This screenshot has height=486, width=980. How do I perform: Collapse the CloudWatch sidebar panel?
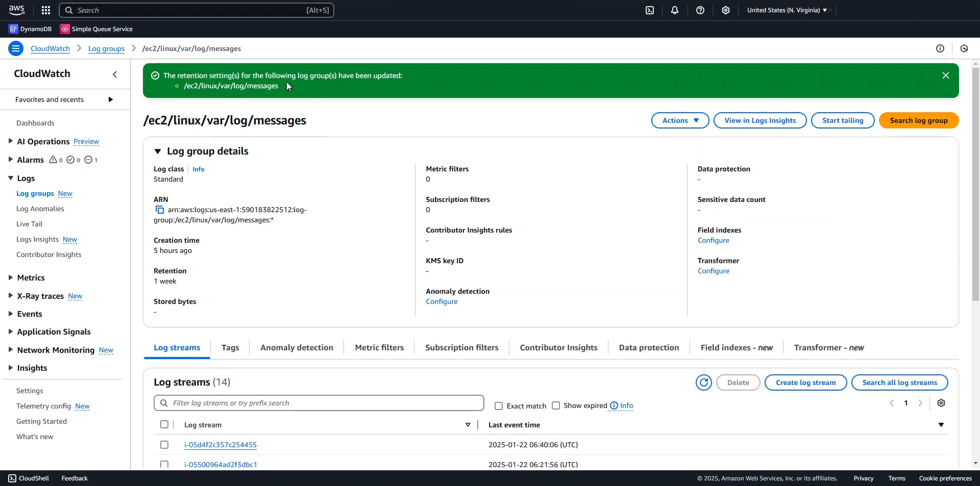[115, 74]
